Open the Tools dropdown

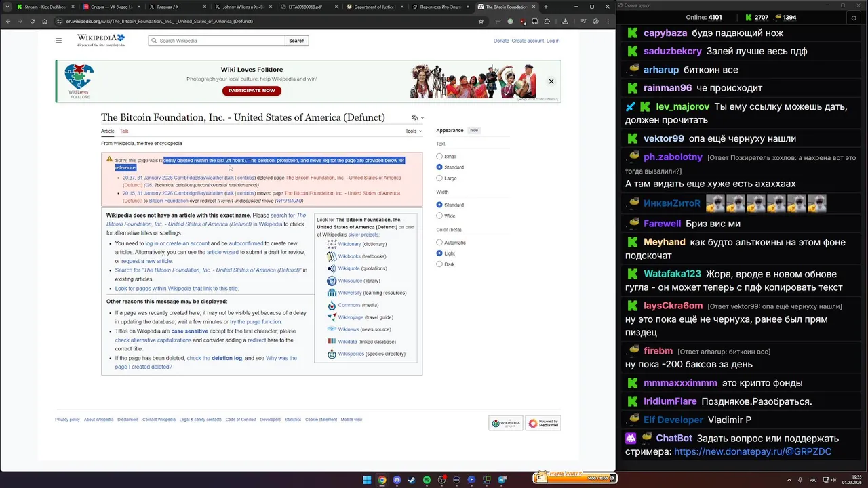point(414,131)
